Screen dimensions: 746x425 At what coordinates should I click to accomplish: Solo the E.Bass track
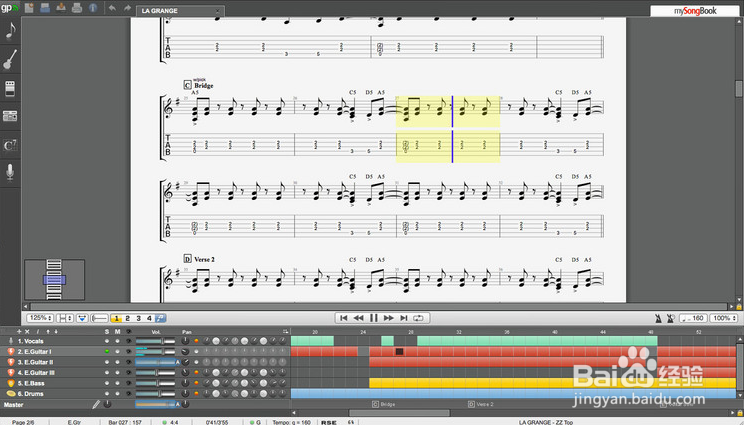coord(107,383)
